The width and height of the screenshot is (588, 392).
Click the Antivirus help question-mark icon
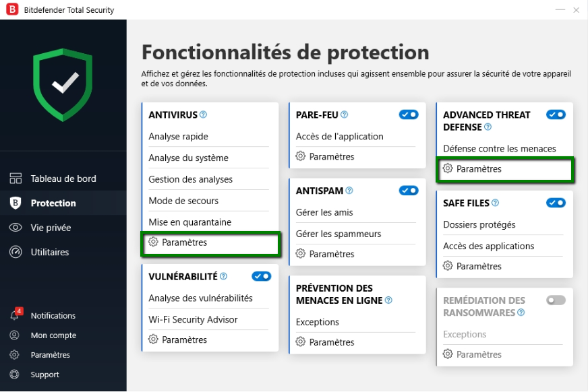tap(203, 115)
